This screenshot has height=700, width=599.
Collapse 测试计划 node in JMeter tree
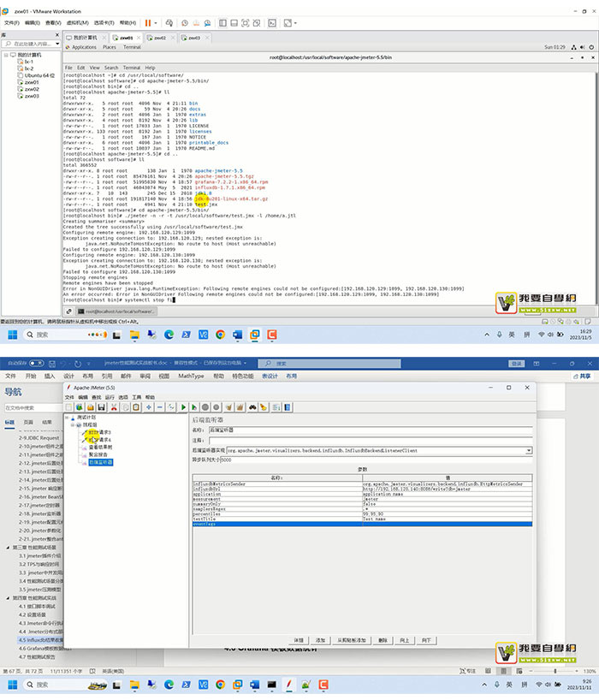click(x=67, y=418)
